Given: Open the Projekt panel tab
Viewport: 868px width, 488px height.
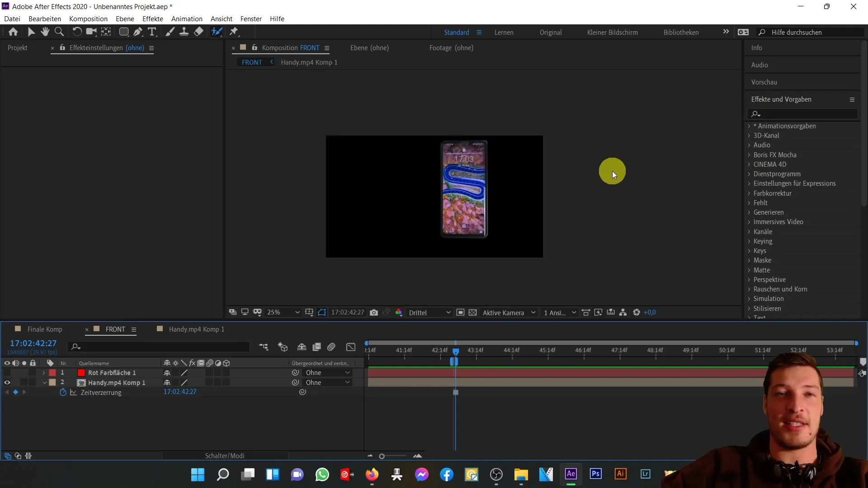Looking at the screenshot, I should 18,48.
